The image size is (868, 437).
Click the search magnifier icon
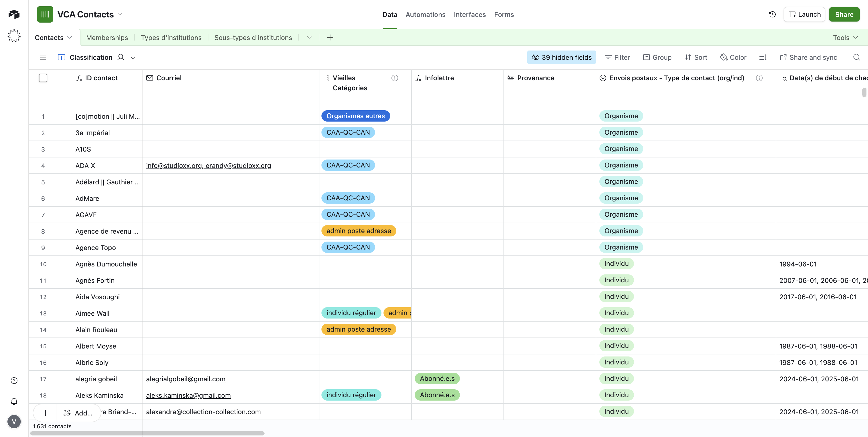coord(856,57)
